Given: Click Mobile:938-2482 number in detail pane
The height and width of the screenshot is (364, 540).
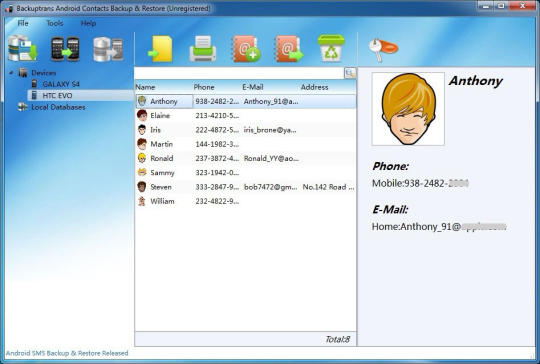Looking at the screenshot, I should 420,183.
